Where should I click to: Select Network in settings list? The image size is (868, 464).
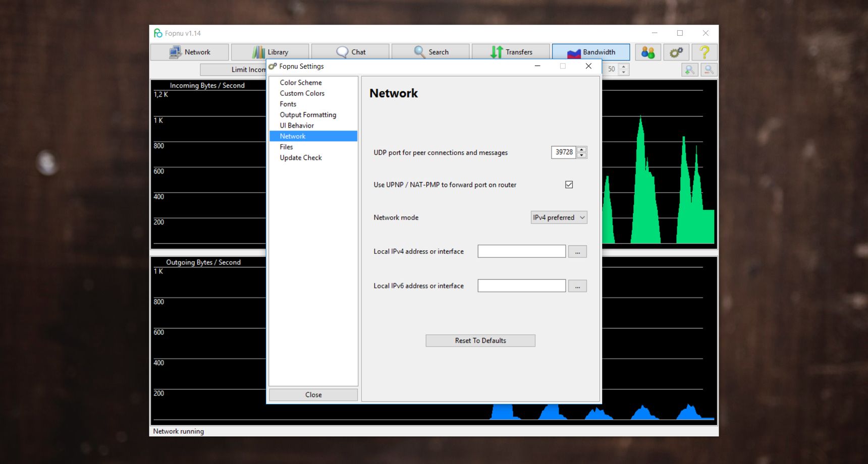[x=313, y=136]
